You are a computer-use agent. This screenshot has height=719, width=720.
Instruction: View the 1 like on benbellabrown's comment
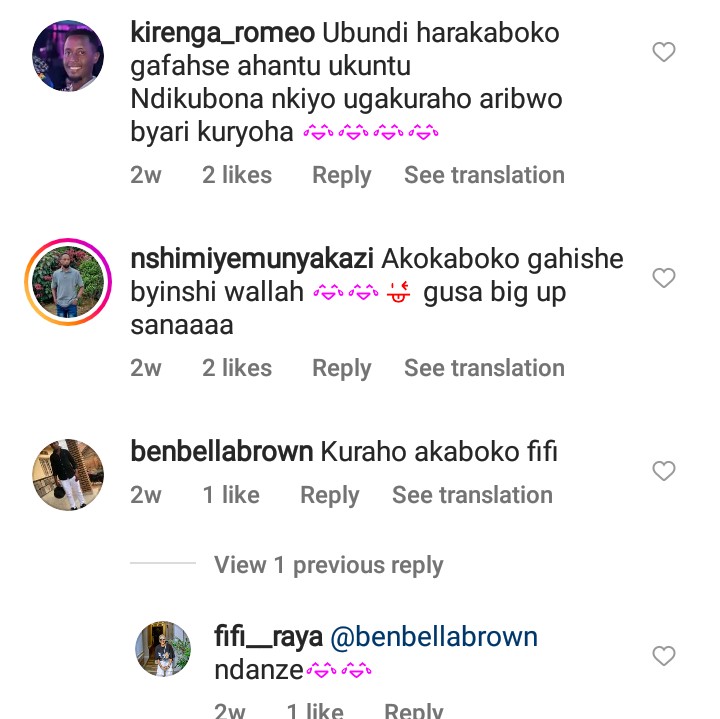pos(230,495)
